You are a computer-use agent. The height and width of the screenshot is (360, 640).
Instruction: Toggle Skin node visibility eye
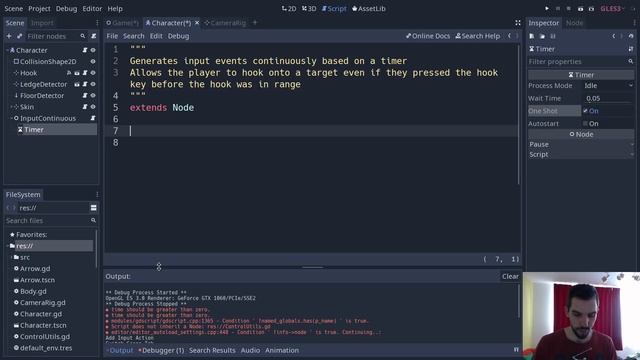[93, 107]
